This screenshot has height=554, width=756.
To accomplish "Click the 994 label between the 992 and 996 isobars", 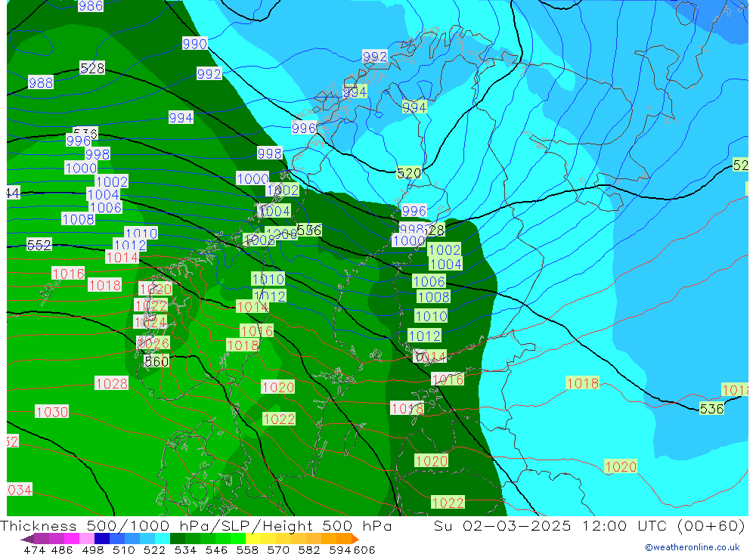I will (181, 118).
